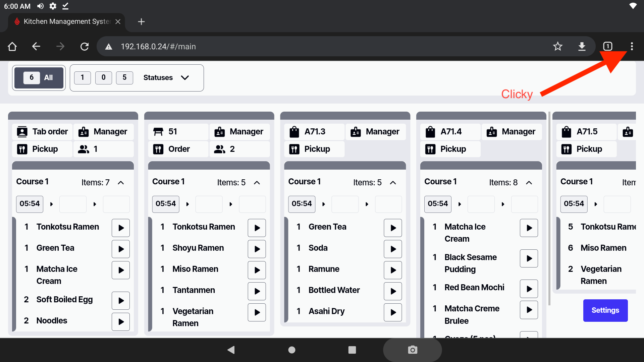Reload the page

(x=85, y=46)
